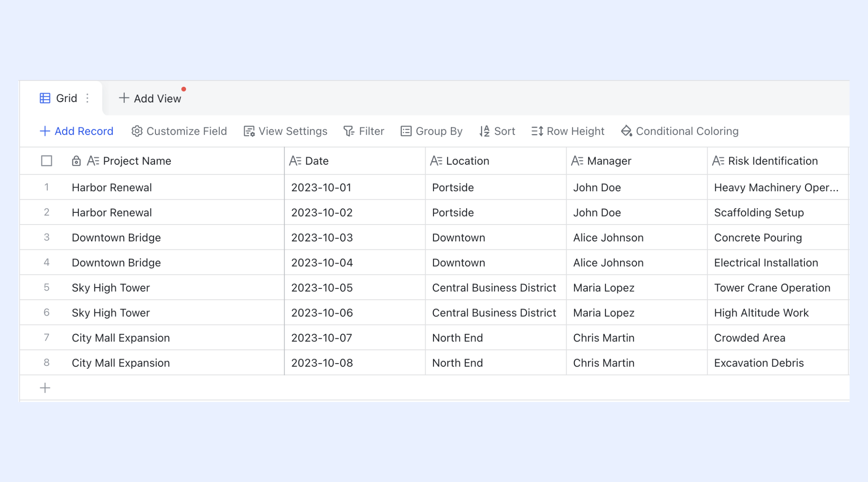
Task: Select row number 1
Action: point(47,187)
